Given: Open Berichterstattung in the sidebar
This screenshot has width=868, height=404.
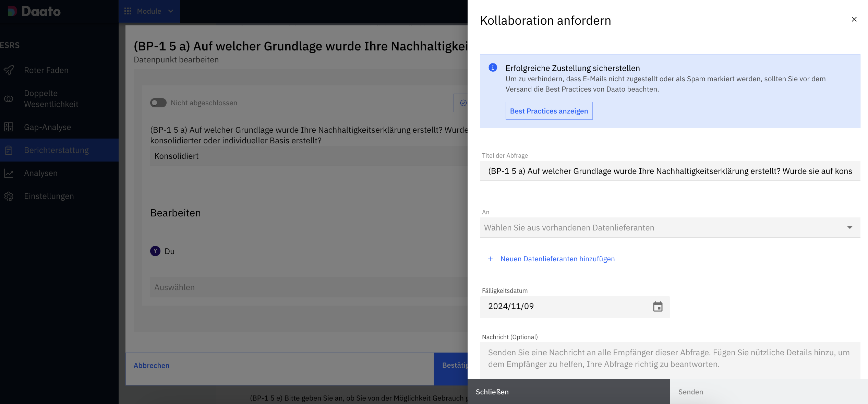Looking at the screenshot, I should [56, 150].
